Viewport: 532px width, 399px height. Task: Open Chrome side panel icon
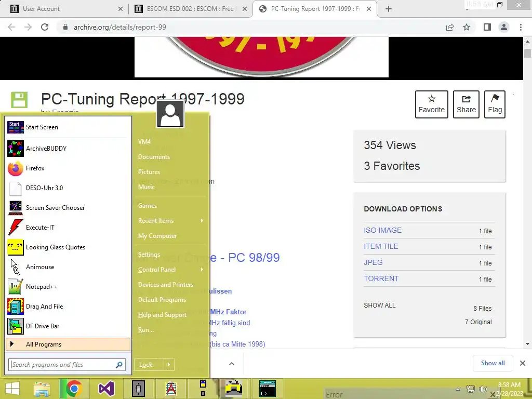(487, 27)
